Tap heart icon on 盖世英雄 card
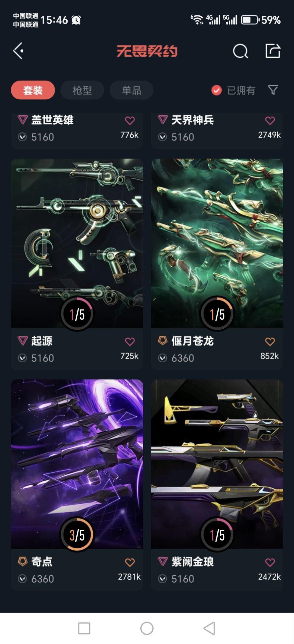The image size is (294, 644). (x=130, y=120)
